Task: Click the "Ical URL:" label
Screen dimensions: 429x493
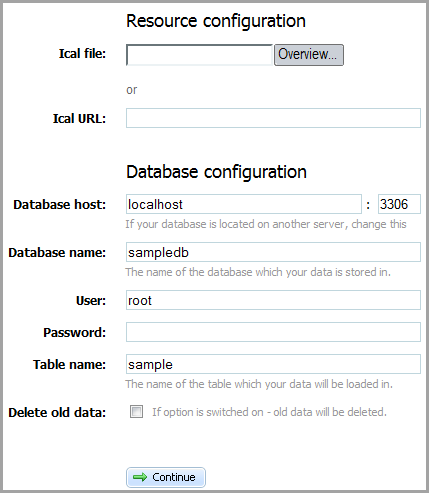Action: 79,118
